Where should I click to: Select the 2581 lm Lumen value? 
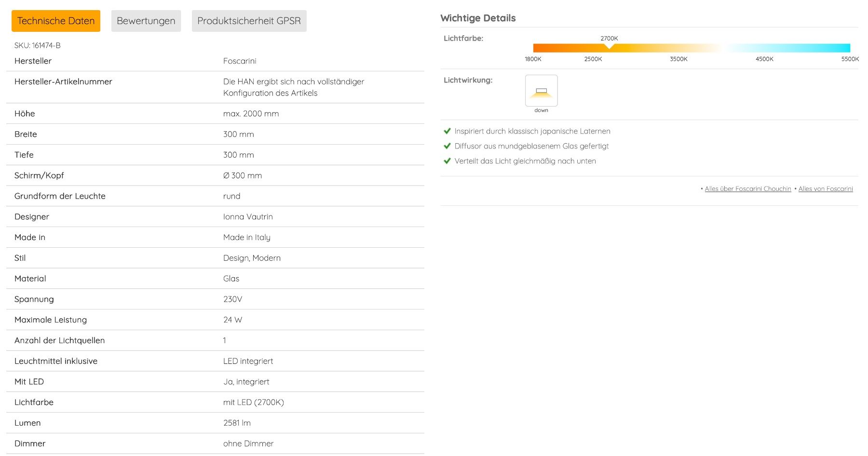[x=237, y=423]
